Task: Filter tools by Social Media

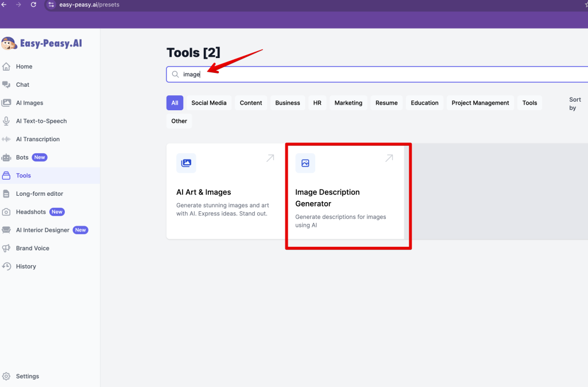Action: (209, 103)
